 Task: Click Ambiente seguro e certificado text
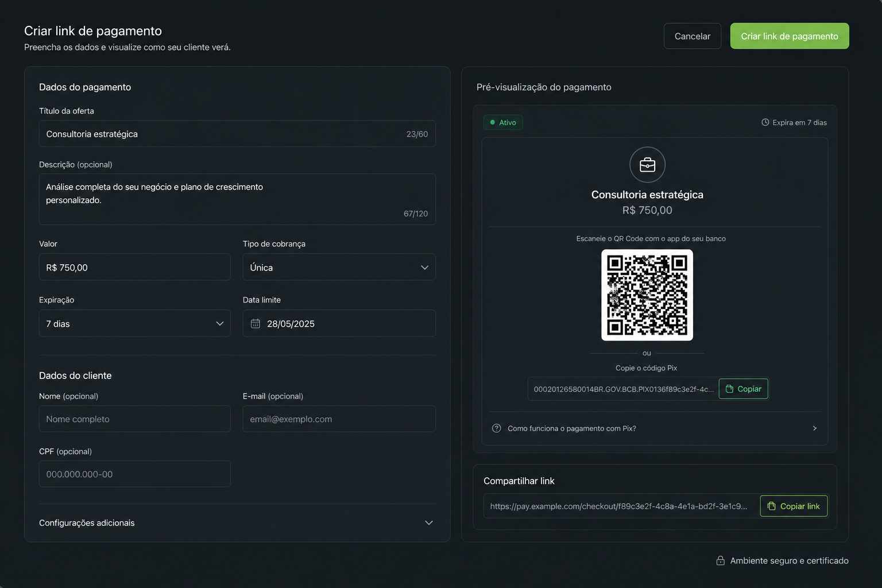click(789, 560)
